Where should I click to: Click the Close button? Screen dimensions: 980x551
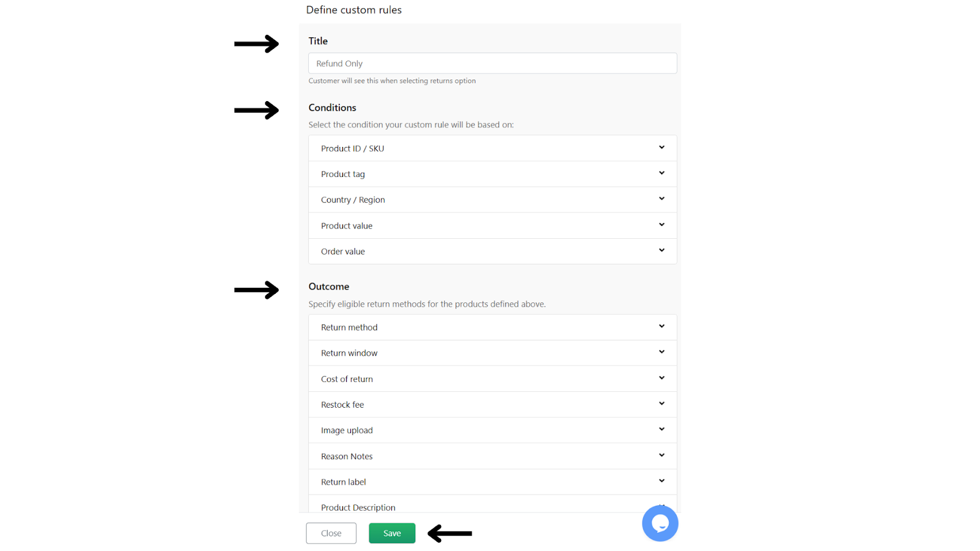tap(331, 533)
